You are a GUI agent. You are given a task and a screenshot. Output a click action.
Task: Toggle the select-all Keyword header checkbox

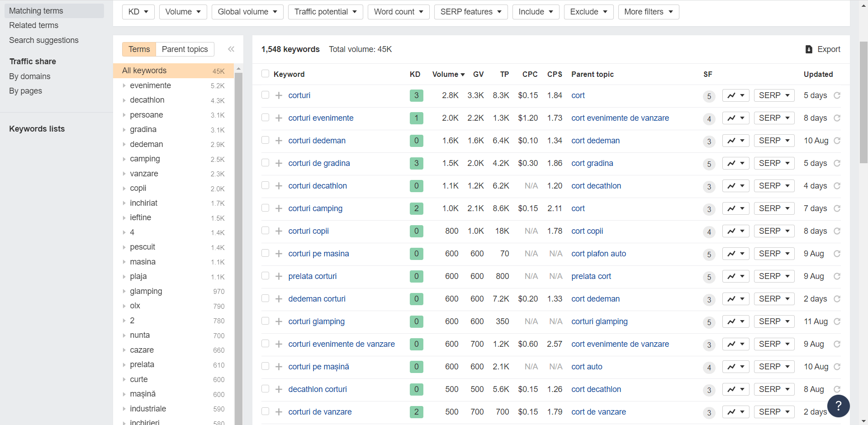(x=266, y=74)
